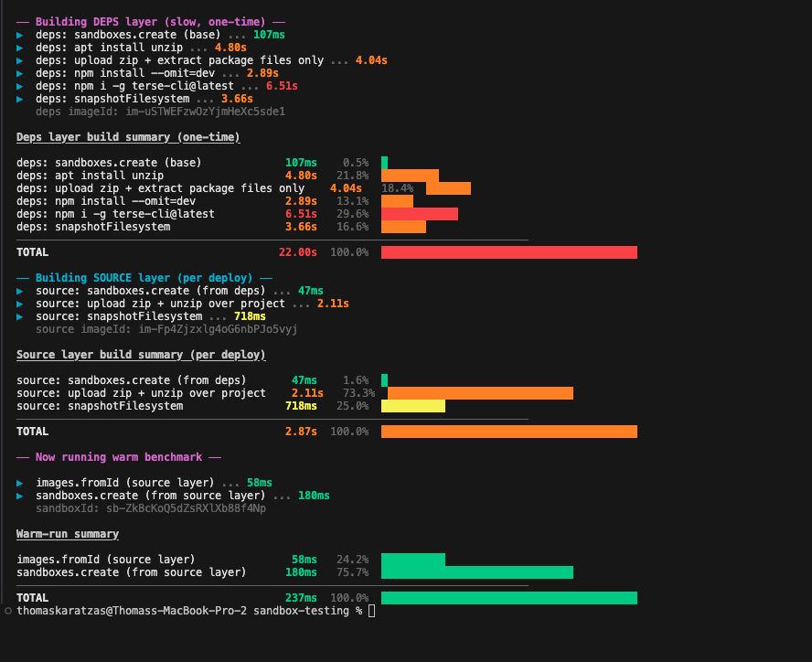Select the 180ms value in the 75.7% summary row

coord(301,572)
